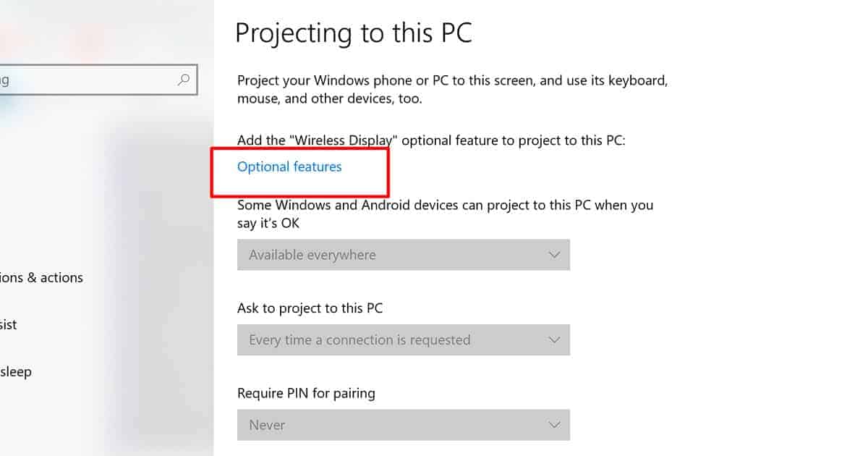Focus the settings search box

tap(87, 80)
